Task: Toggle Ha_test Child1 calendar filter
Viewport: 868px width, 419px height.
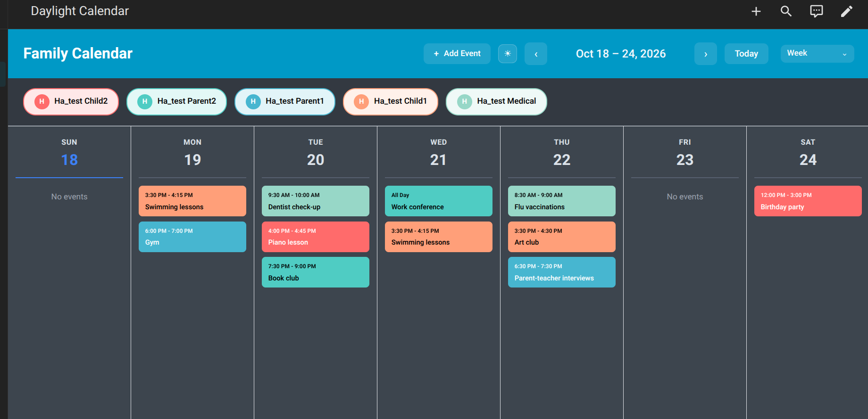Action: [391, 101]
